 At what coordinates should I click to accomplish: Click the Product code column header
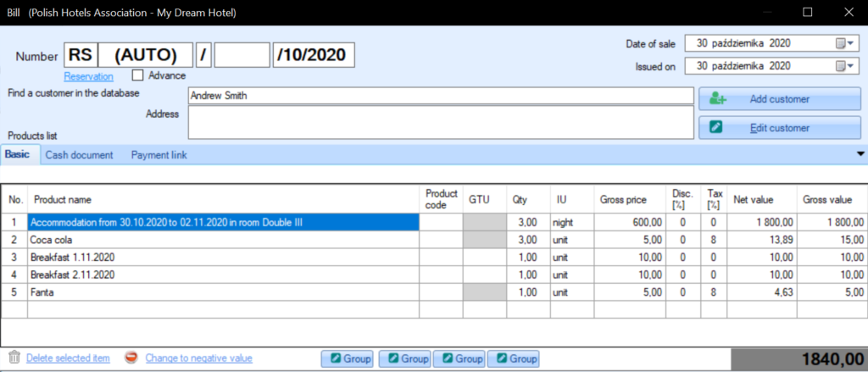click(441, 199)
